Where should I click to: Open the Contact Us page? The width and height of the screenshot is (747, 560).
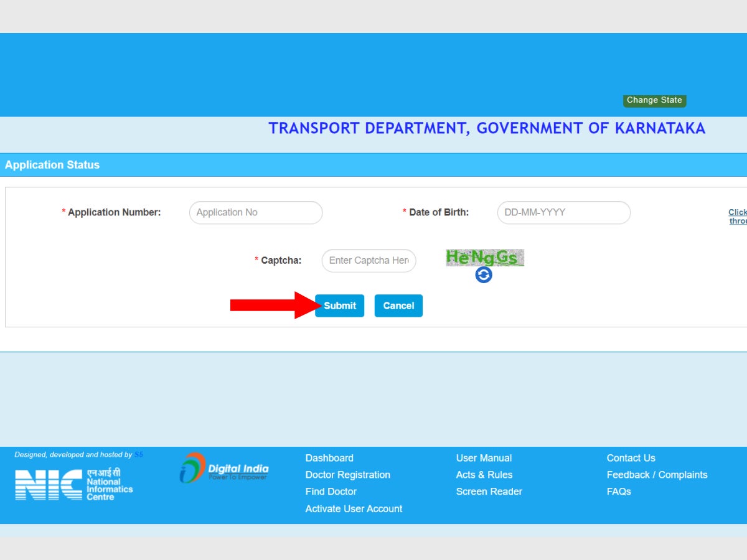(631, 458)
